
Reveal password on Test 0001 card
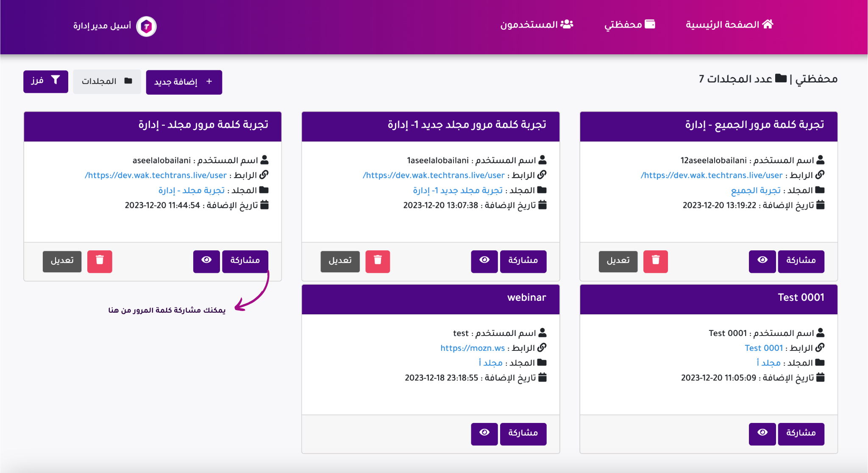pos(762,433)
